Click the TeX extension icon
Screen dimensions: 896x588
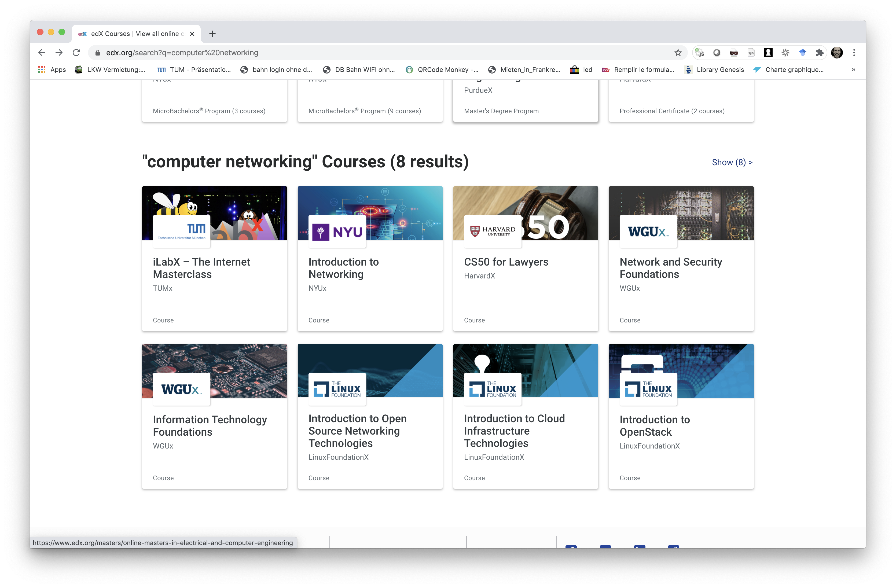[751, 53]
